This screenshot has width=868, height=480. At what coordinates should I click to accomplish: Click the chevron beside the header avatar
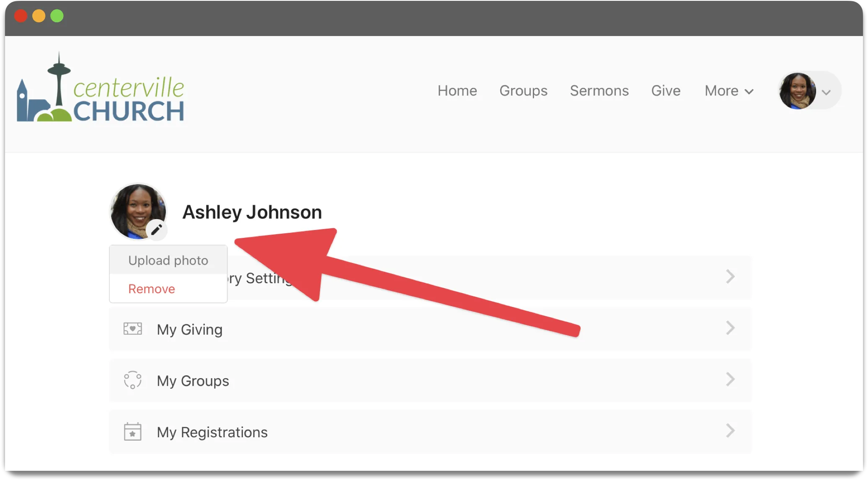[826, 92]
